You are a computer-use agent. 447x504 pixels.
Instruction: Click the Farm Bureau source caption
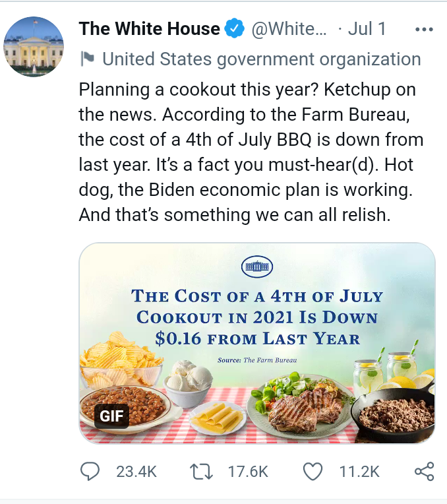click(257, 360)
